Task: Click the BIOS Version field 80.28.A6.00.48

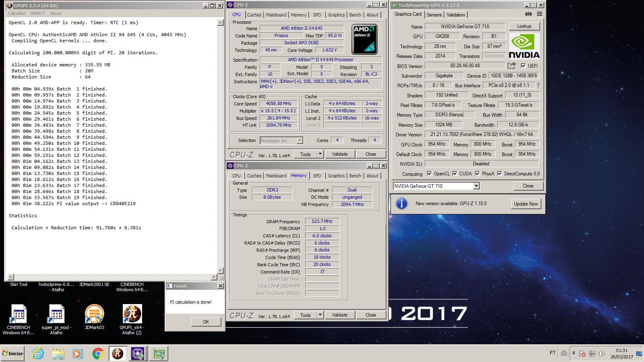Action: point(465,66)
